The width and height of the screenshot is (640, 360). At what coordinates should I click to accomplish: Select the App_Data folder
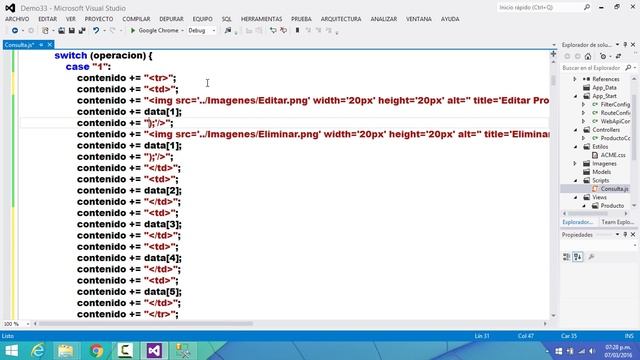[x=604, y=88]
